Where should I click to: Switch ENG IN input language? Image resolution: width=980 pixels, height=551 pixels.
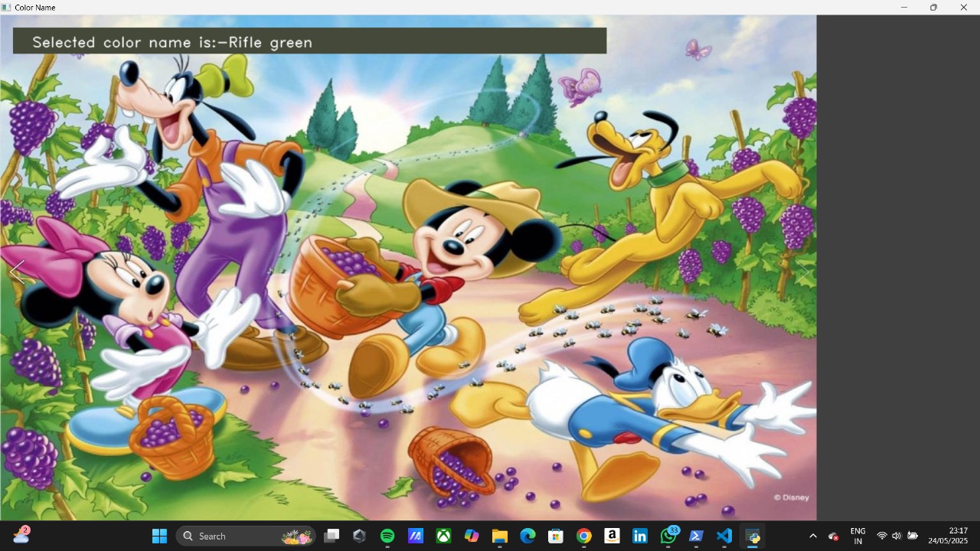(858, 536)
